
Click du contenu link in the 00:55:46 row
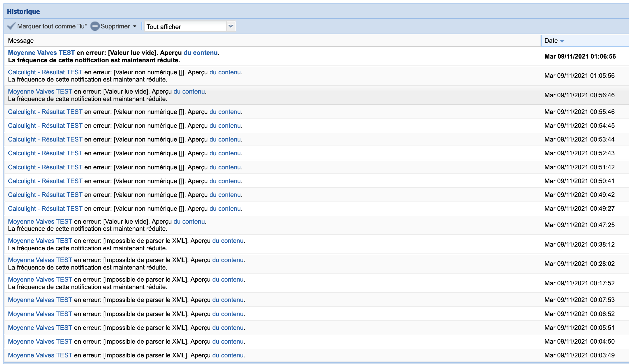[x=225, y=112]
